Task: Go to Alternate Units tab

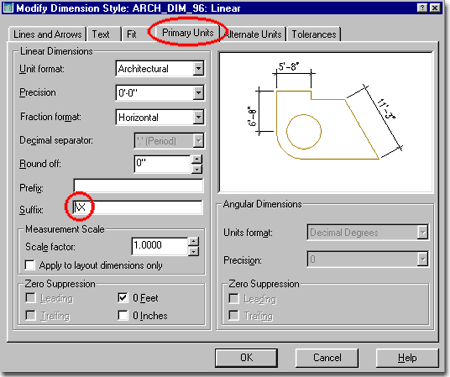Action: 254,34
